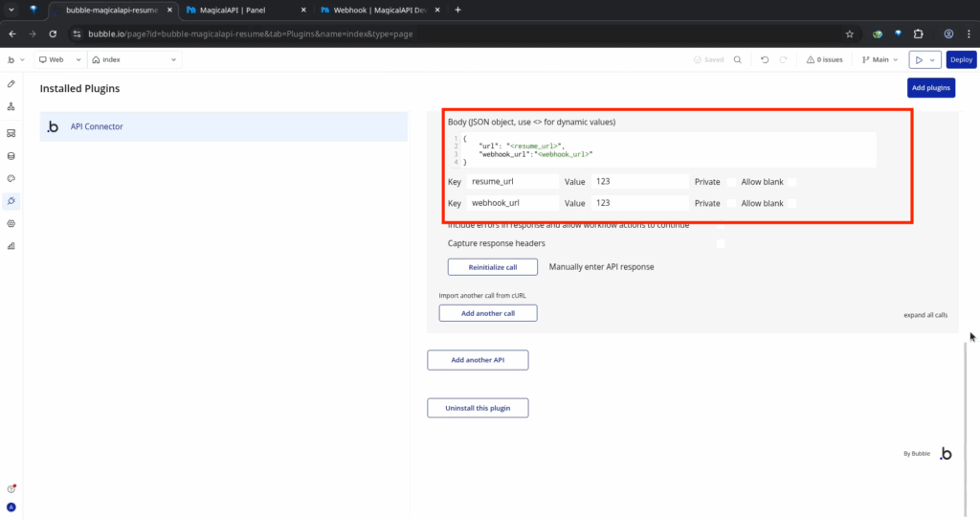Toggle Private checkbox for resume_url

pos(730,182)
